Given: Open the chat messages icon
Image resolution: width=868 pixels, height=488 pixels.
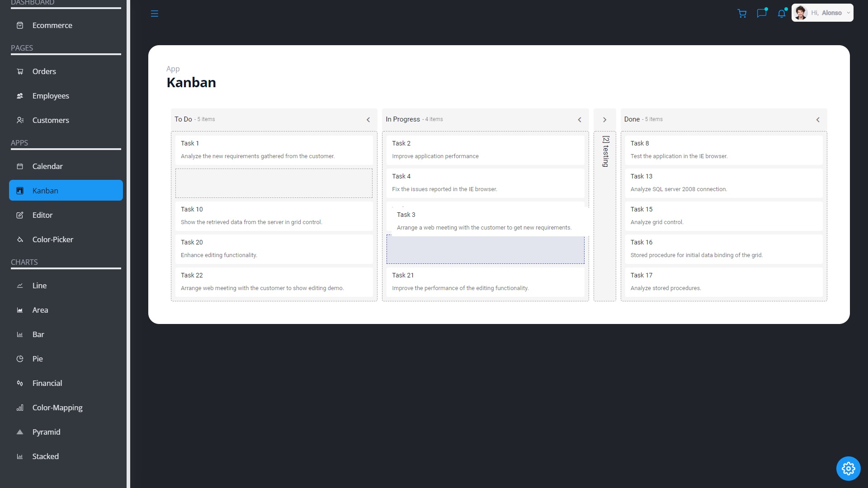Looking at the screenshot, I should [x=762, y=13].
